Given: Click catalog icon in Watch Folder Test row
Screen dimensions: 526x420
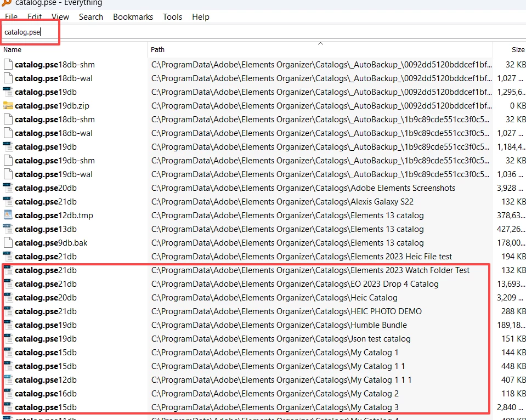Looking at the screenshot, I should (8, 270).
